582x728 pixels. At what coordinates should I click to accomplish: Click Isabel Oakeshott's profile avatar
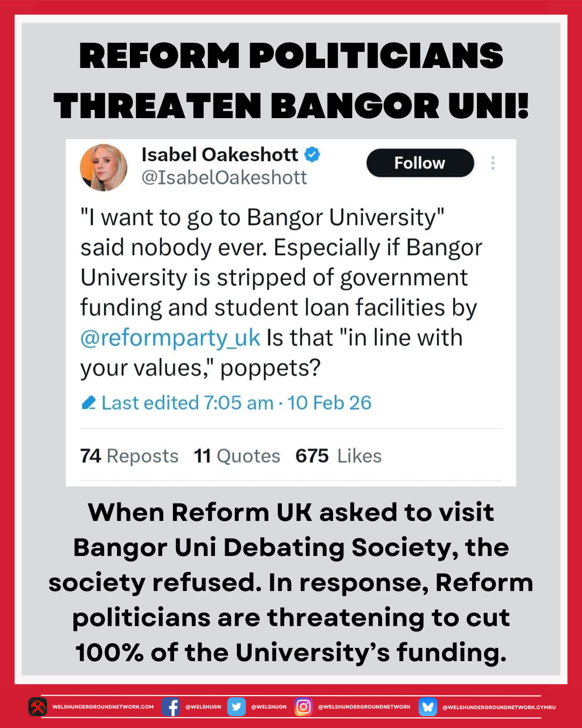pos(103,167)
